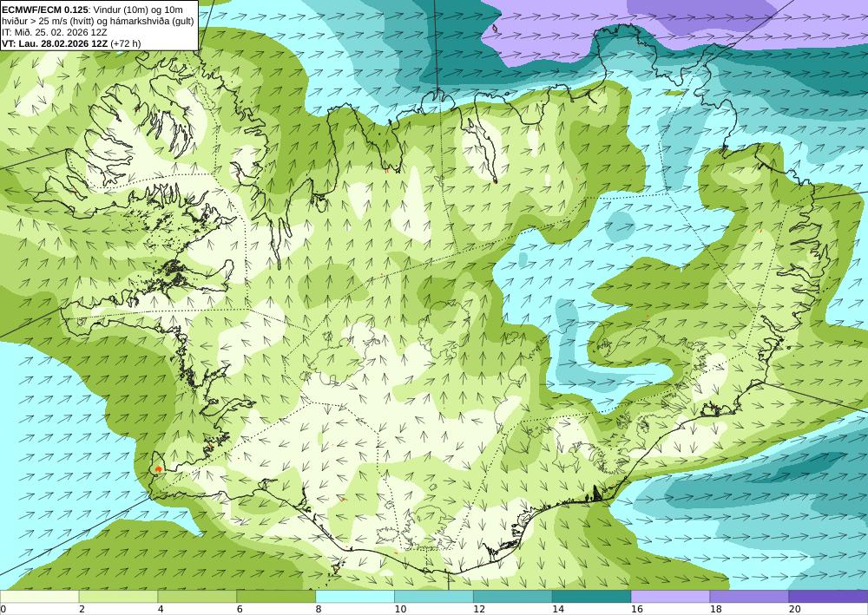
Task: Click the 14–16 m/s dark teal legend swatch
Action: click(591, 596)
